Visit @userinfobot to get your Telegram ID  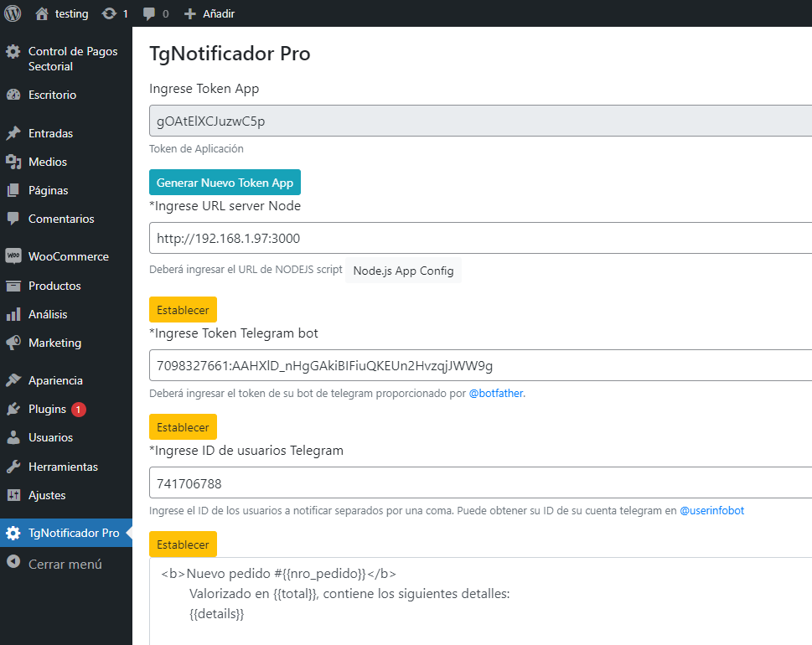coord(711,510)
